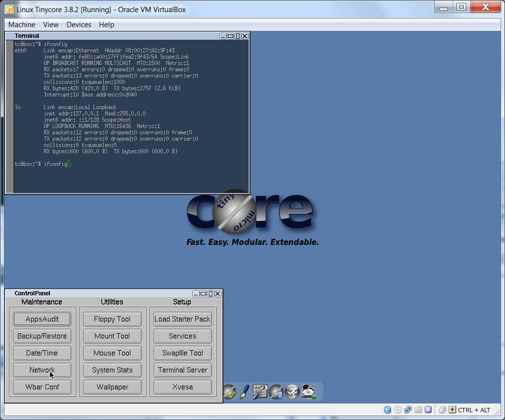
Task: Open the Mount Tool button in ControlPanel
Action: tap(112, 336)
